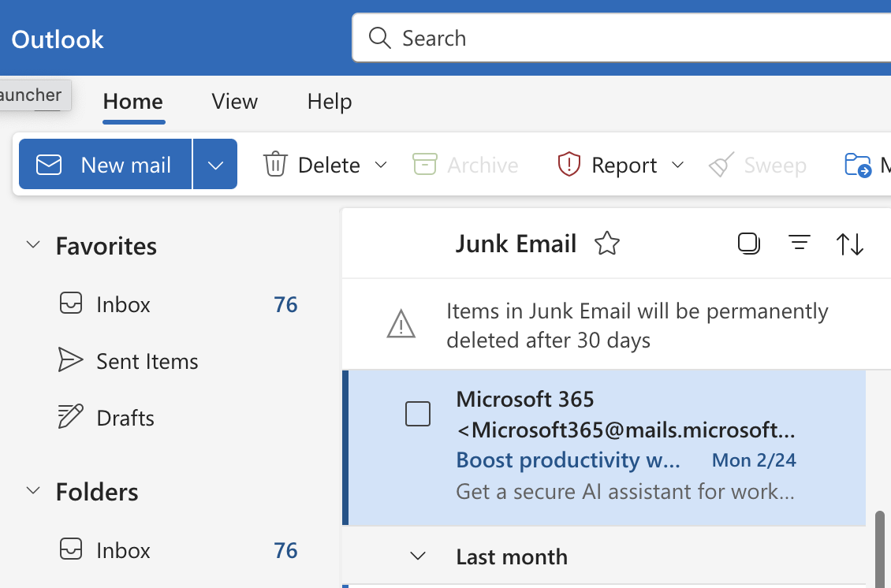Open the Help menu tab
This screenshot has width=891, height=588.
(x=329, y=101)
